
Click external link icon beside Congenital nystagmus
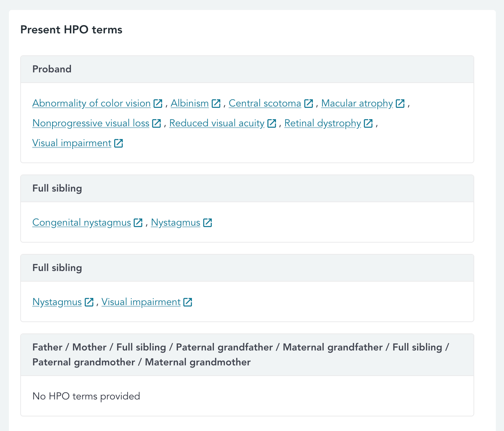pyautogui.click(x=138, y=222)
